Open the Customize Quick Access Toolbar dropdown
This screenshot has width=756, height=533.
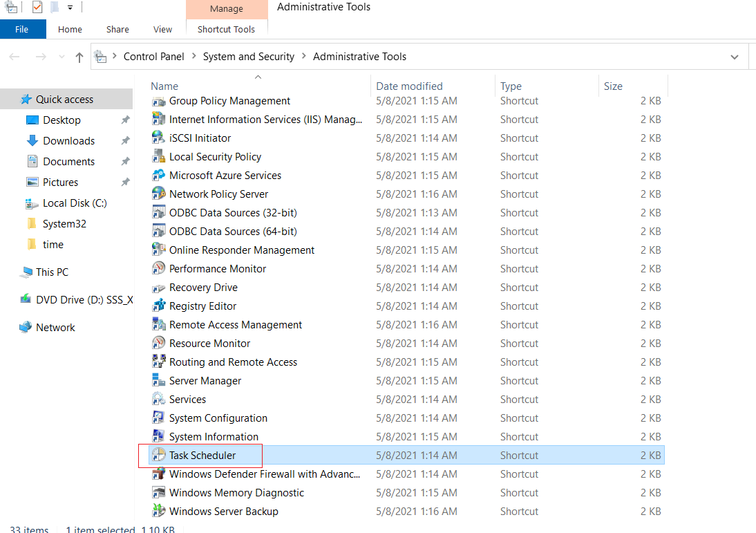pyautogui.click(x=70, y=7)
